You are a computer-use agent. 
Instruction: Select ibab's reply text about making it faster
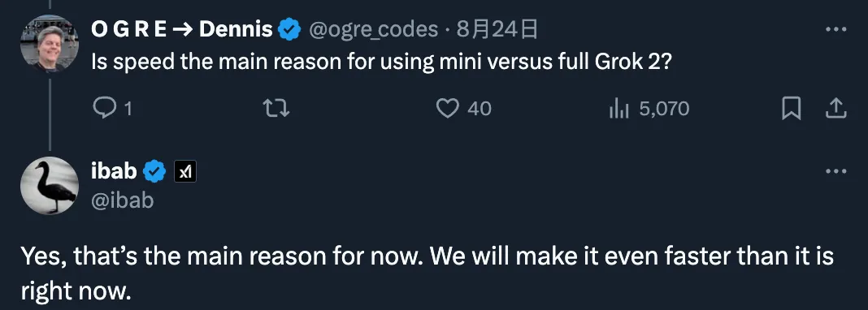[x=427, y=273]
